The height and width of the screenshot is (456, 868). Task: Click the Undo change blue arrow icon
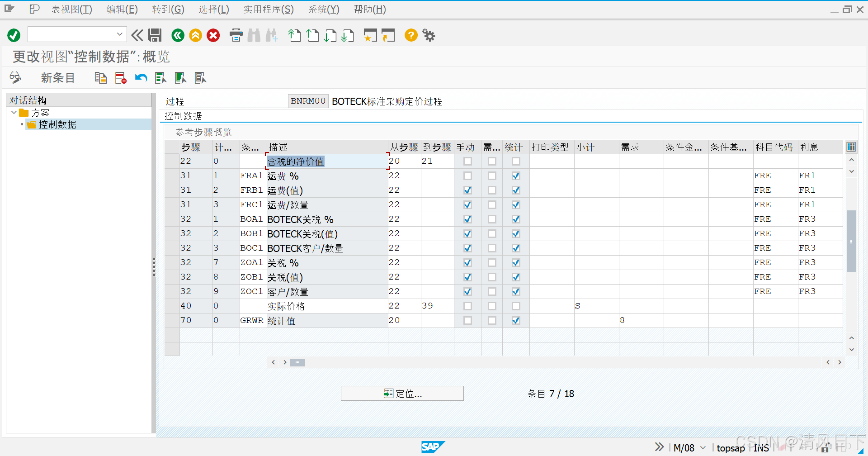pos(141,78)
